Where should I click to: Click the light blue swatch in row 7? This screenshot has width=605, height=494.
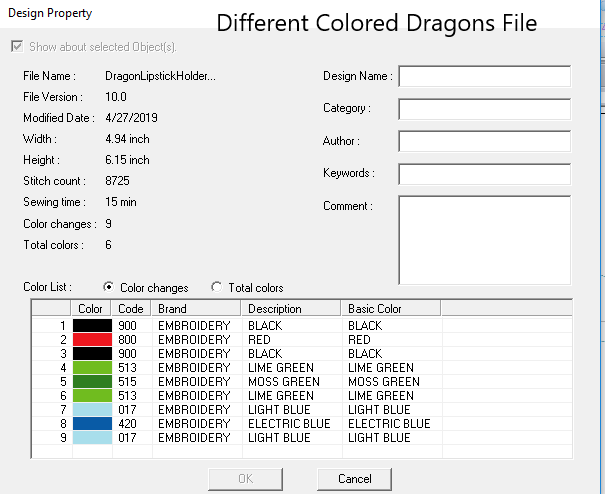click(92, 410)
